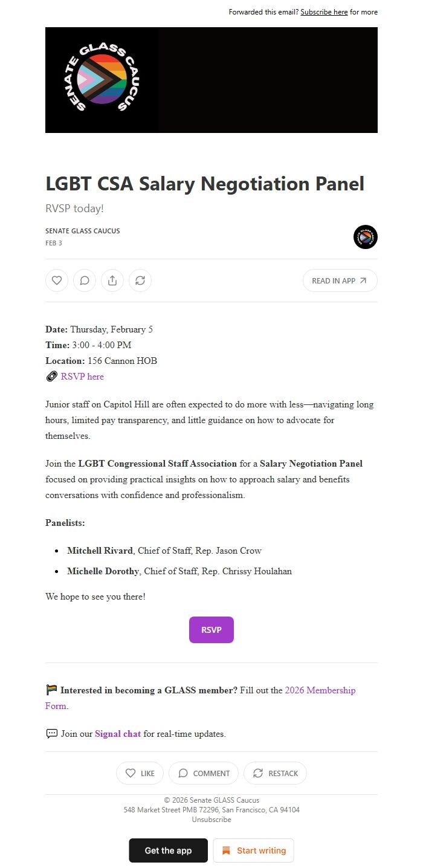Restack the post with the restack icon
This screenshot has height=868, width=423.
140,280
